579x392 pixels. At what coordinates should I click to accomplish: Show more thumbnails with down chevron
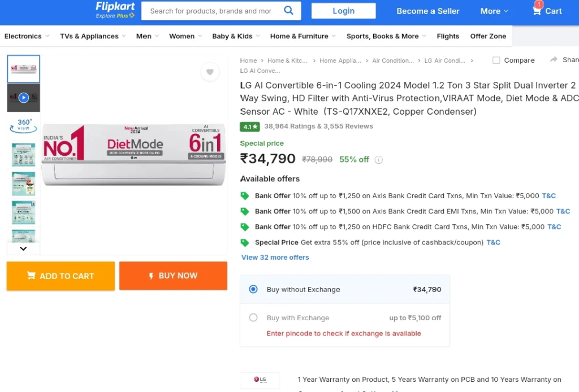pyautogui.click(x=23, y=249)
